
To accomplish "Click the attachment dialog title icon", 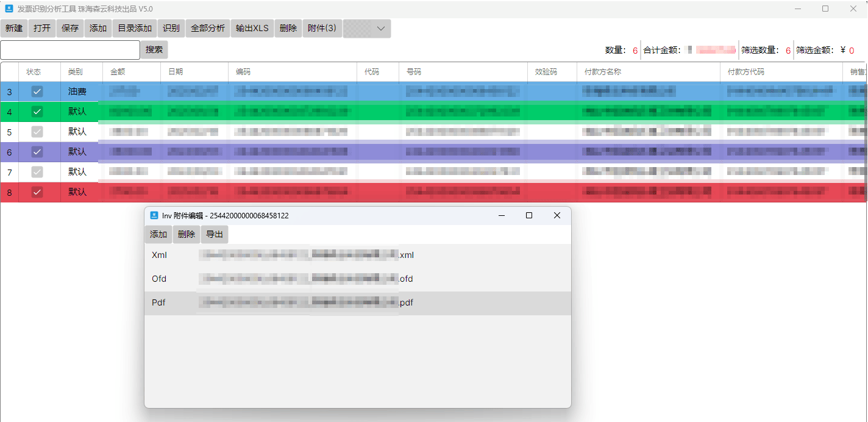I will tap(154, 215).
